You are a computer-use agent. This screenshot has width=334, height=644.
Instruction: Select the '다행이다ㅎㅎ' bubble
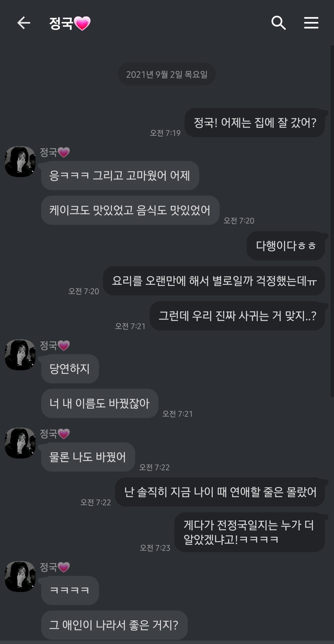pyautogui.click(x=286, y=246)
